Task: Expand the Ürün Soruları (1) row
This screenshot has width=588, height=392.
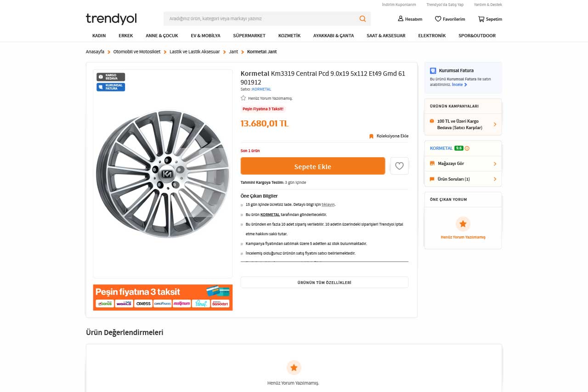Action: [x=463, y=179]
